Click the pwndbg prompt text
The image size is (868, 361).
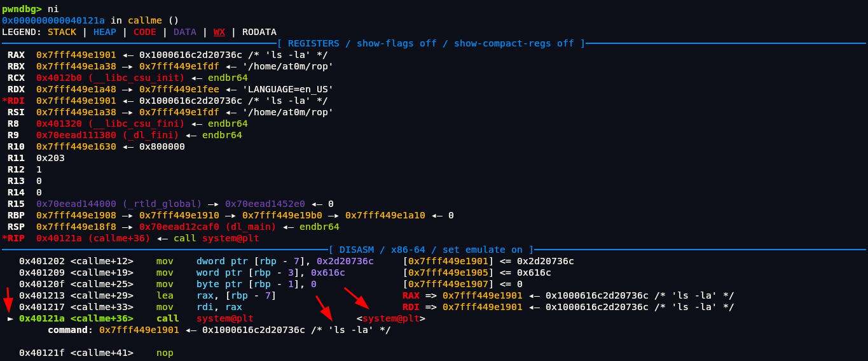(x=22, y=9)
